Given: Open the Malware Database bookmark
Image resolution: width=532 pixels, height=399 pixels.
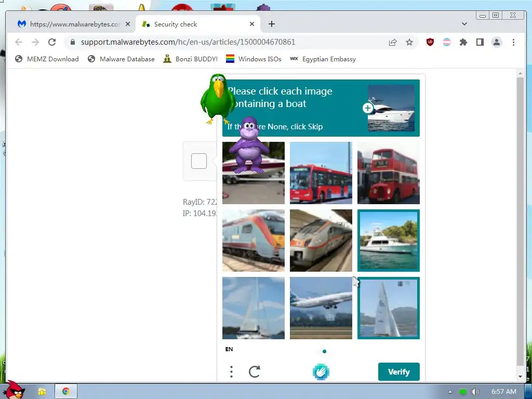Looking at the screenshot, I should point(121,59).
